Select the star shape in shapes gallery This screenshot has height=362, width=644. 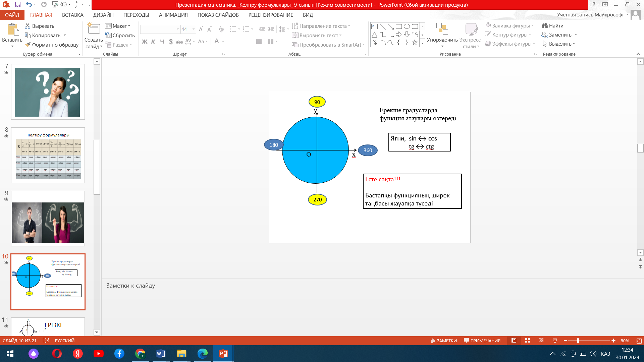(415, 43)
